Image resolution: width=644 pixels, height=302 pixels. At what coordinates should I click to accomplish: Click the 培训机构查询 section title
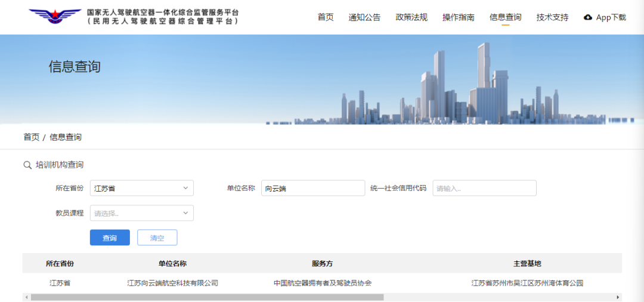click(x=60, y=165)
